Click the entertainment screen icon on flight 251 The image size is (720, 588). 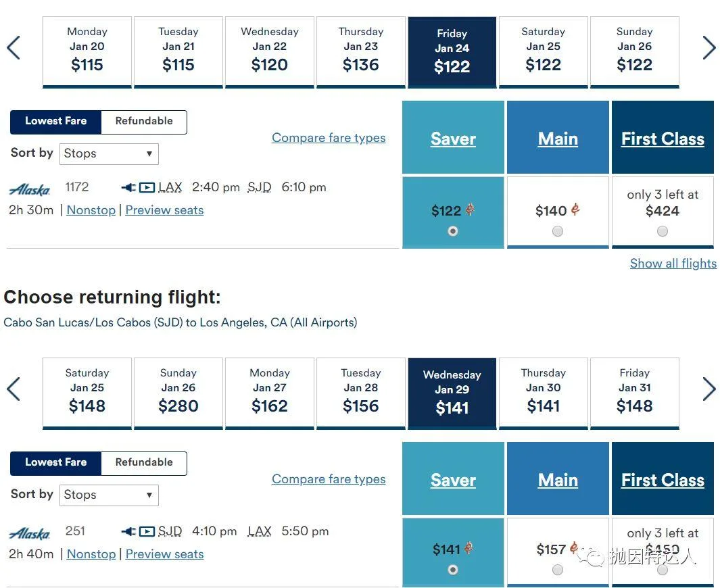pyautogui.click(x=147, y=531)
